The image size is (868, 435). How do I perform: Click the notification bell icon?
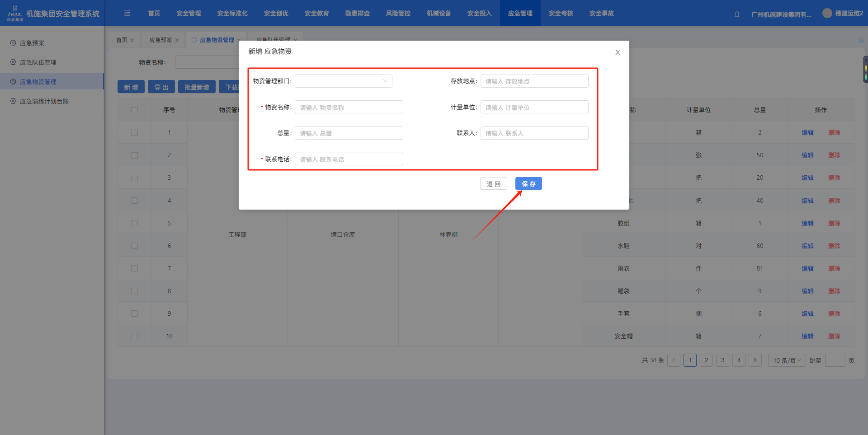pyautogui.click(x=737, y=14)
